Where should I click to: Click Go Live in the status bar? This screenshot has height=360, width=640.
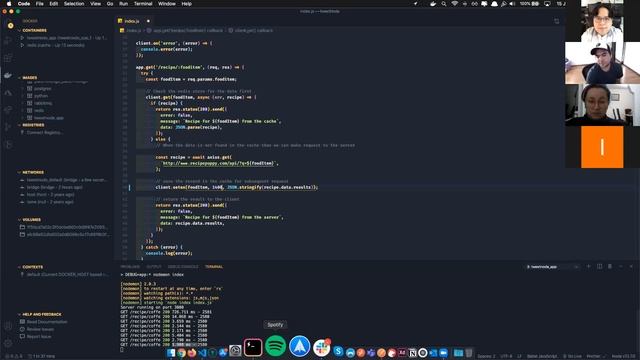[x=572, y=356]
